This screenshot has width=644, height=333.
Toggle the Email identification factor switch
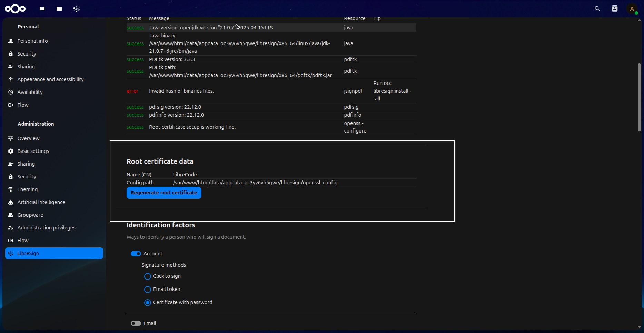(x=136, y=323)
